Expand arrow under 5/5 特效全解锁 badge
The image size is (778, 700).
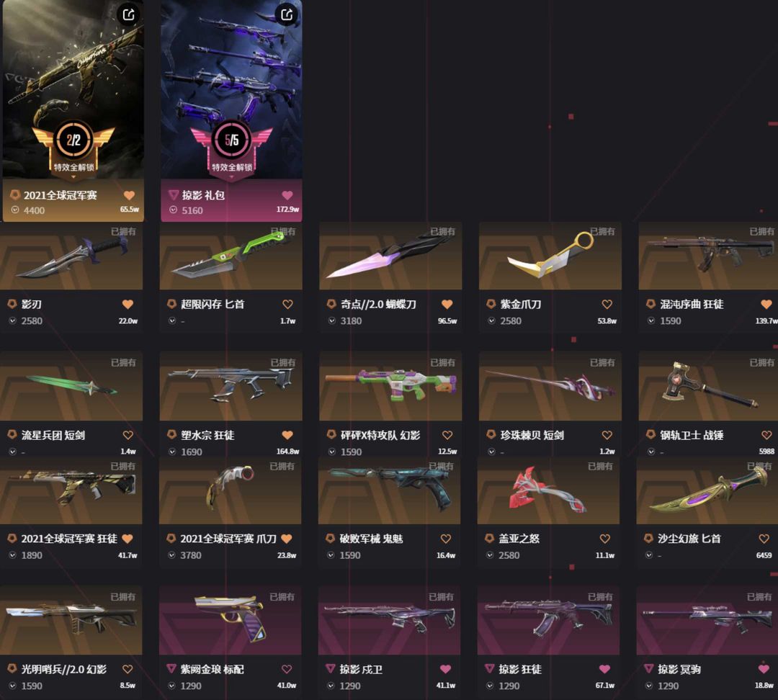[232, 177]
